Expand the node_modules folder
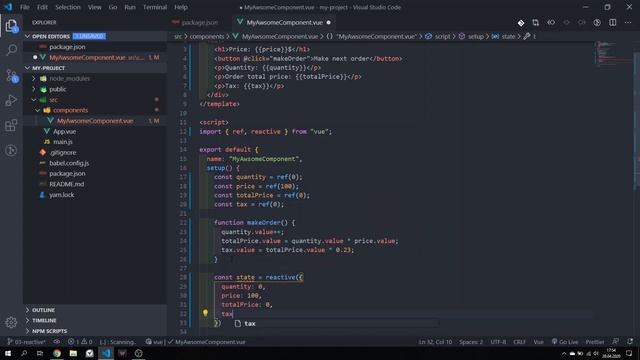The image size is (640, 360). (69, 78)
